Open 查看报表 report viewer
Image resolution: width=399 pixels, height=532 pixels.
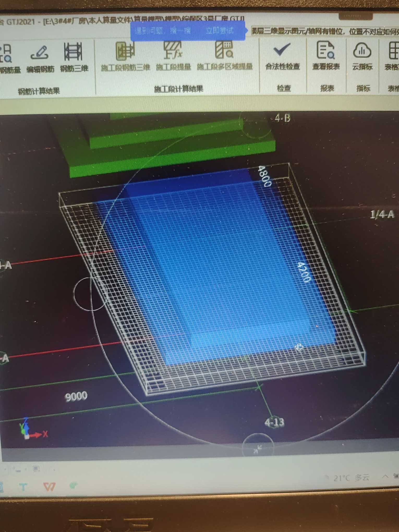(326, 56)
